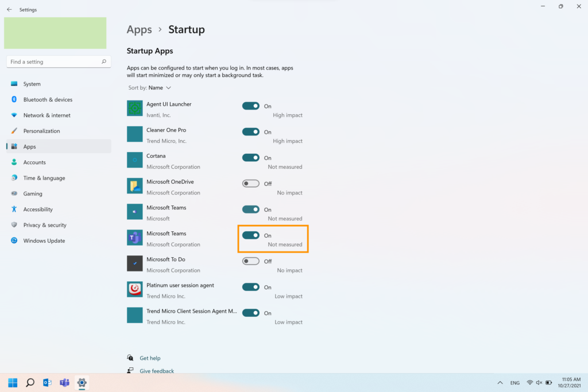This screenshot has height=392, width=588.
Task: Open Bluetooth & devices settings
Action: (x=48, y=99)
